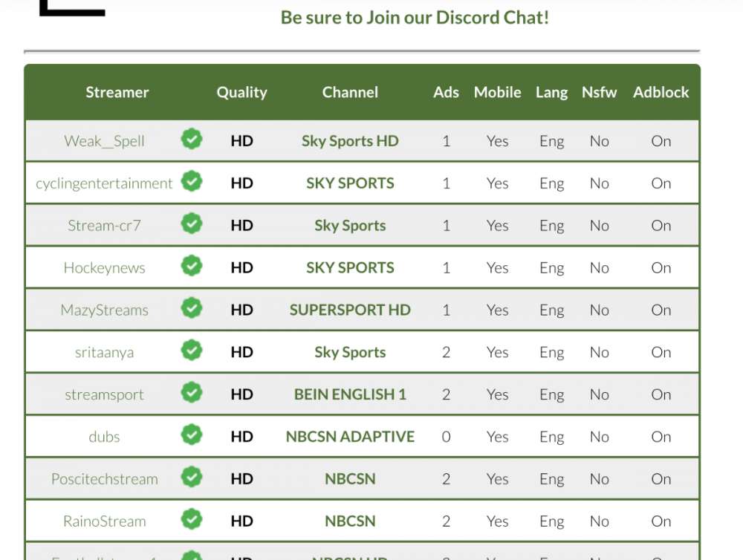Image resolution: width=743 pixels, height=560 pixels.
Task: Click verified badge beside dubs
Action: click(x=192, y=435)
